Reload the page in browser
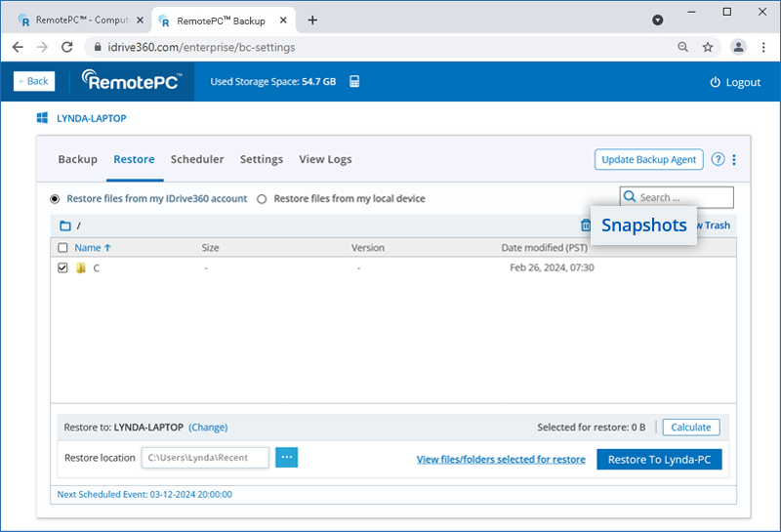 point(67,47)
